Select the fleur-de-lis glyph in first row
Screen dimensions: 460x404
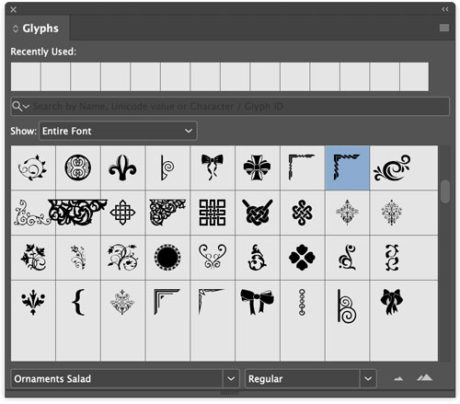(123, 168)
